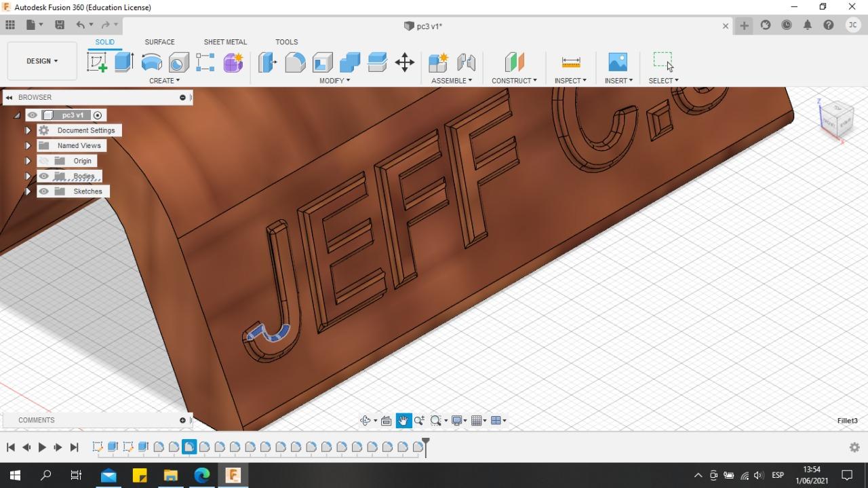This screenshot has height=488, width=868.
Task: Click the Move/Copy arrows tool
Action: tap(405, 62)
